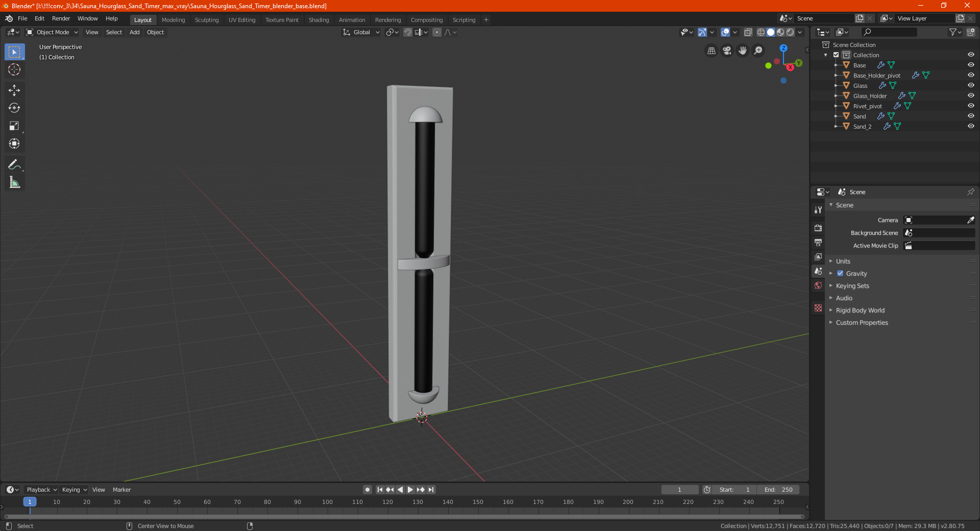
Task: Play the animation in reverse
Action: click(x=400, y=490)
